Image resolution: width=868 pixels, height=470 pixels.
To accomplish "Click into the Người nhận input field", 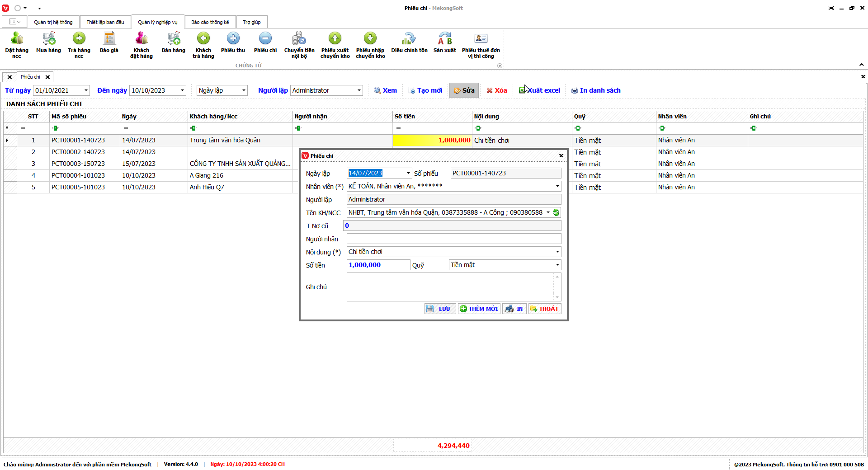I will 453,239.
